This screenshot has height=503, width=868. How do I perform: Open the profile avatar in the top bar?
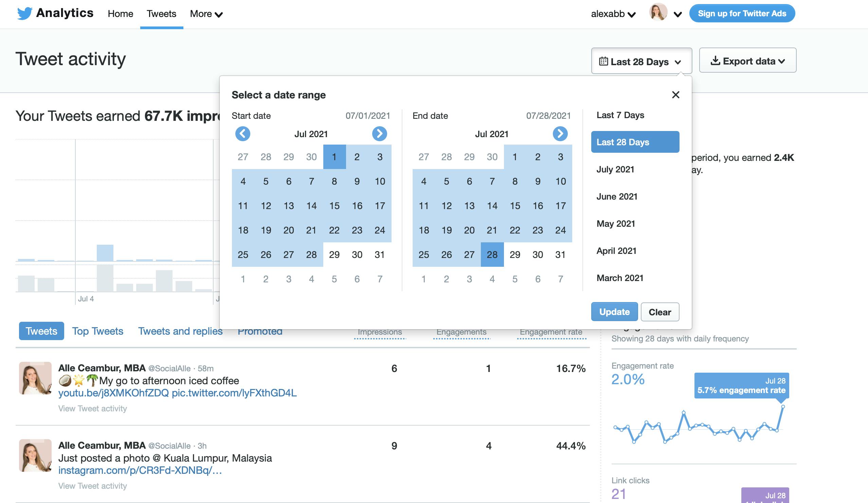(658, 14)
